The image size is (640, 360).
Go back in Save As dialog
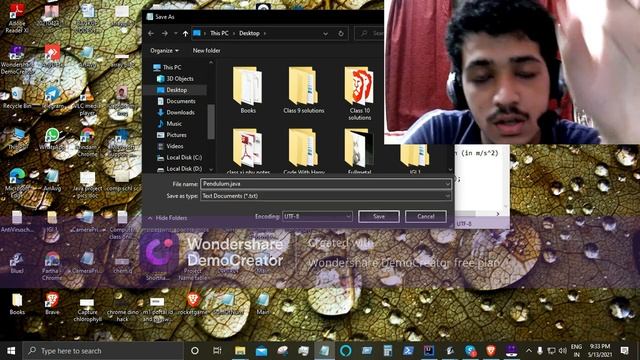(x=151, y=33)
